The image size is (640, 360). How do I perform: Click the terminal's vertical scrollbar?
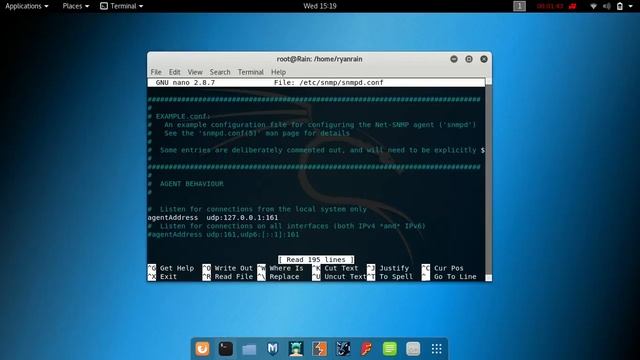488,180
